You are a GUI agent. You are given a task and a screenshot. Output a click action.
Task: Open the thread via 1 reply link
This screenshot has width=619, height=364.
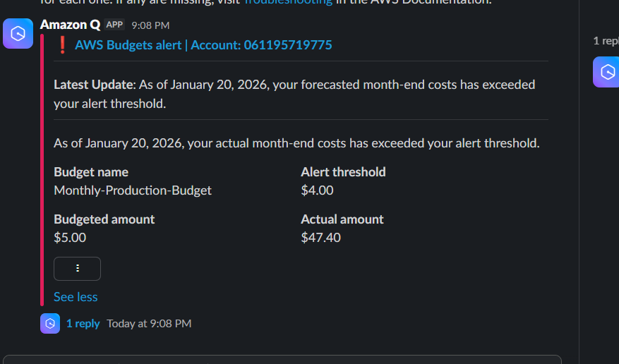(83, 323)
